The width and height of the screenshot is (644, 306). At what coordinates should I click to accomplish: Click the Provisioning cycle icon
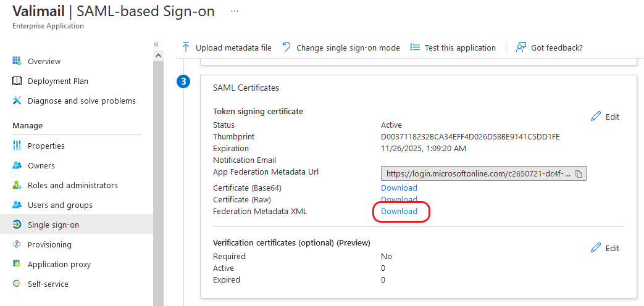pyautogui.click(x=17, y=244)
